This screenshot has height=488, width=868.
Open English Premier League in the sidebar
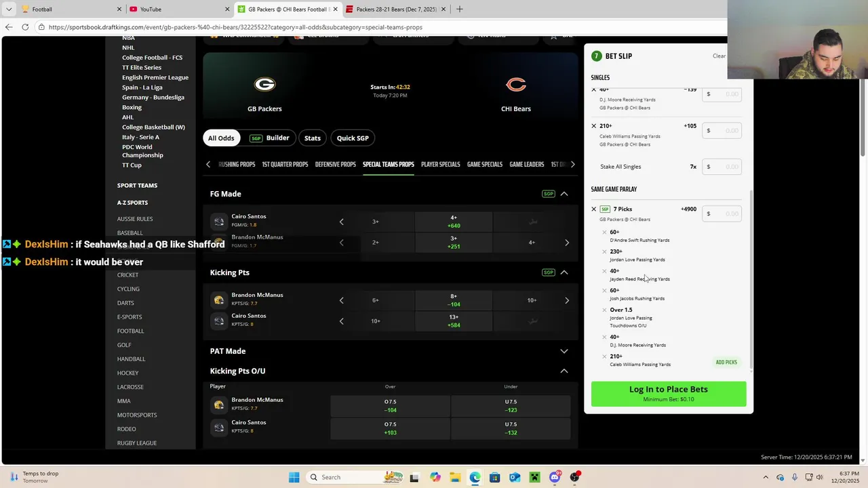[x=155, y=77]
